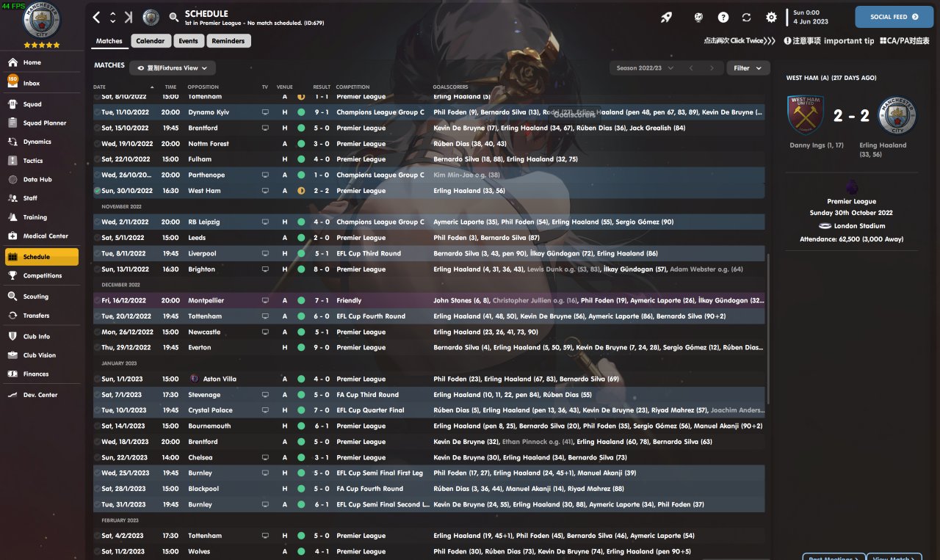Click the forward navigation arrow
940x560 pixels.
129,17
